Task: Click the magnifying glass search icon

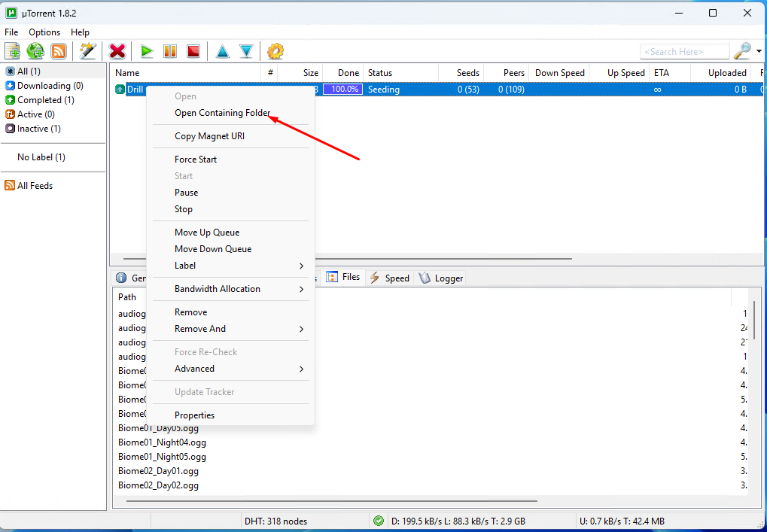Action: [743, 51]
